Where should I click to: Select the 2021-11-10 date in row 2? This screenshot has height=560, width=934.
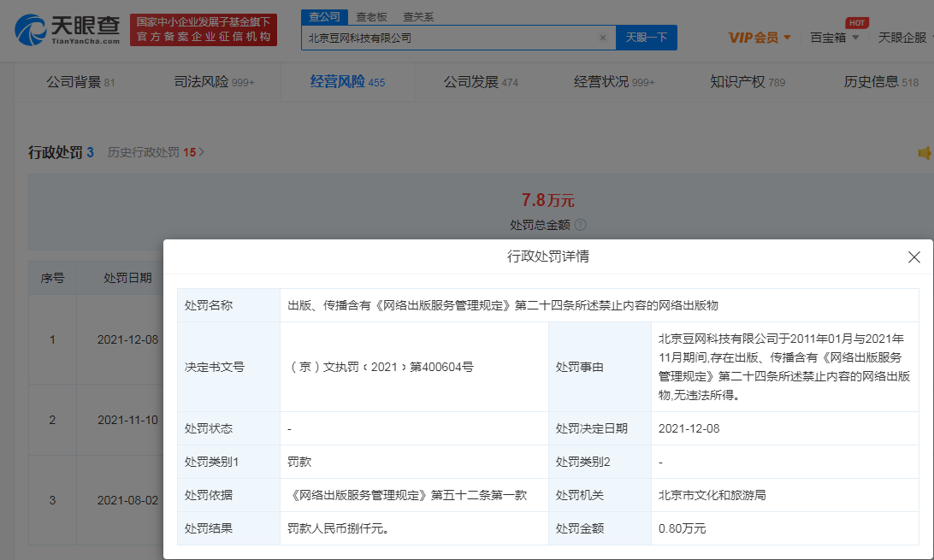[127, 420]
